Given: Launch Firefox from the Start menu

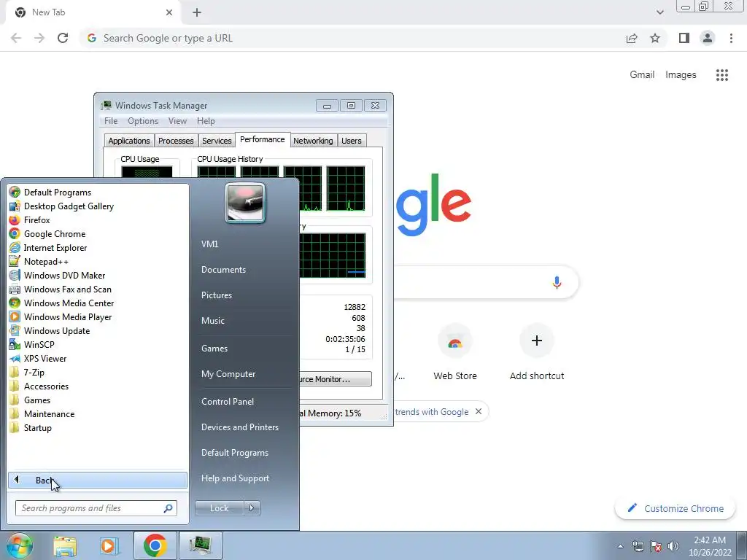Looking at the screenshot, I should click(29, 220).
